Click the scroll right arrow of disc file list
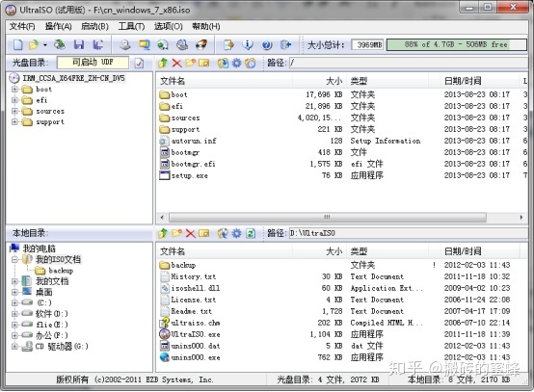Image resolution: width=534 pixels, height=392 pixels. coord(521,217)
